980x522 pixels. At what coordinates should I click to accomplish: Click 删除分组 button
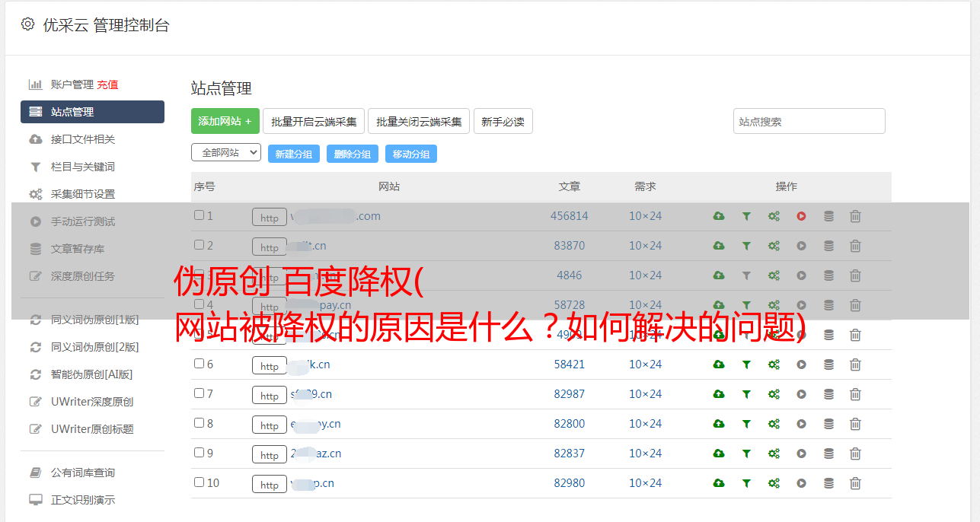click(353, 154)
